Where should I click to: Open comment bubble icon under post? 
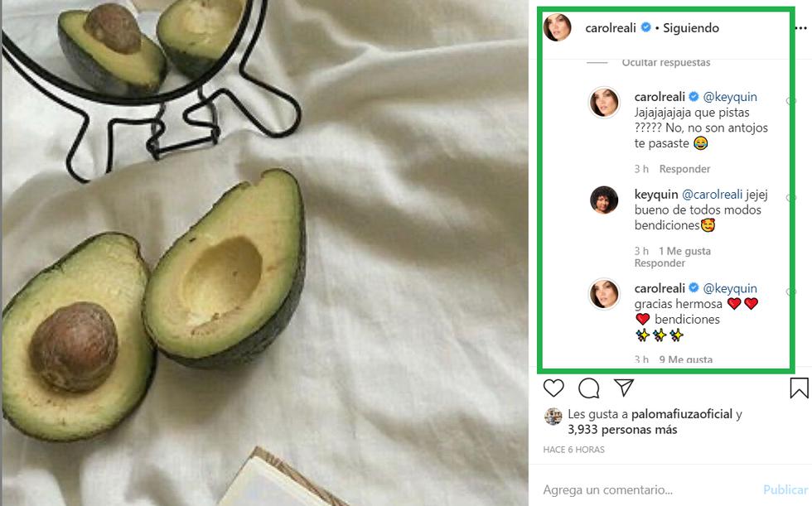coord(589,388)
